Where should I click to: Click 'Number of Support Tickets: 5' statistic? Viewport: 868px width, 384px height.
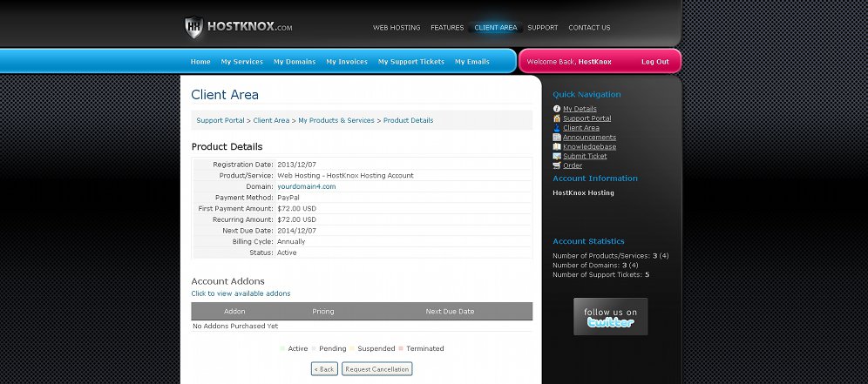tap(601, 275)
